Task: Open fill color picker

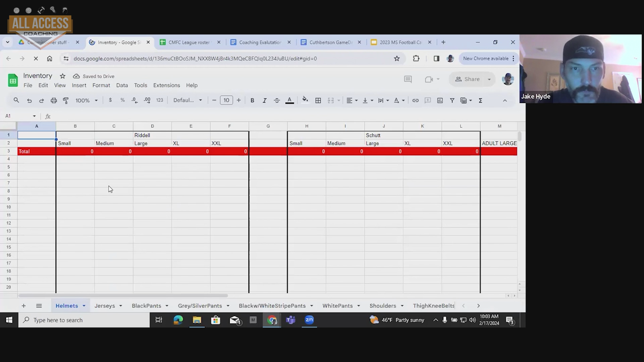Action: 305,100
